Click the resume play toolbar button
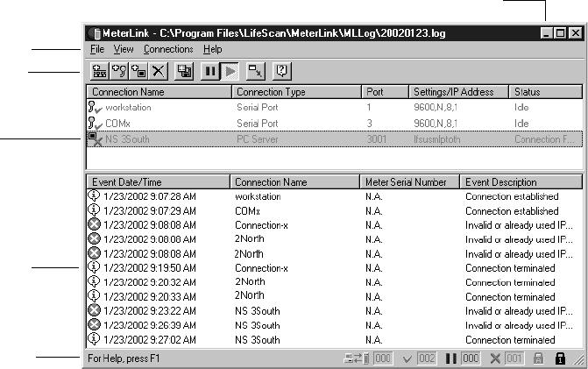Screen dimensions: 588x369 coord(230,71)
